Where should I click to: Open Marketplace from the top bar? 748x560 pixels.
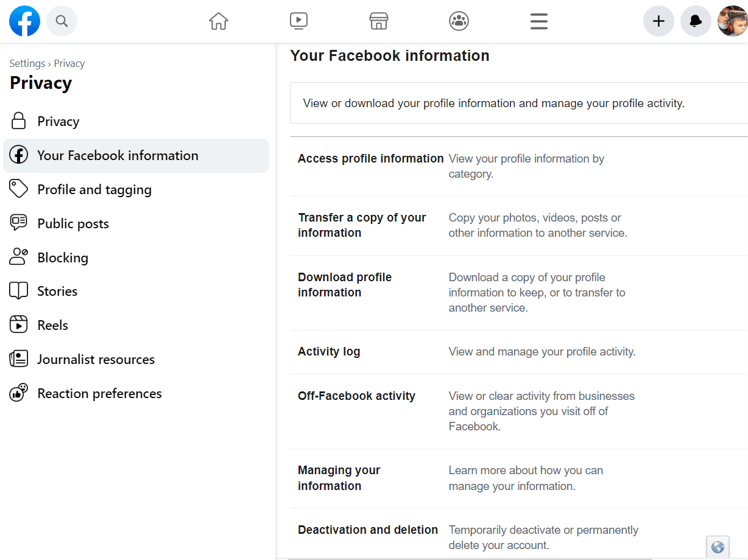pyautogui.click(x=378, y=21)
